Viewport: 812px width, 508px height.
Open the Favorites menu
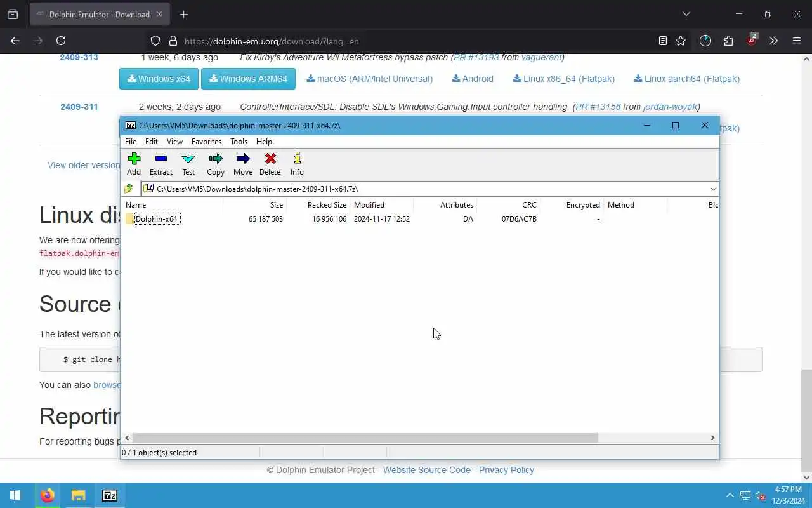pos(207,142)
